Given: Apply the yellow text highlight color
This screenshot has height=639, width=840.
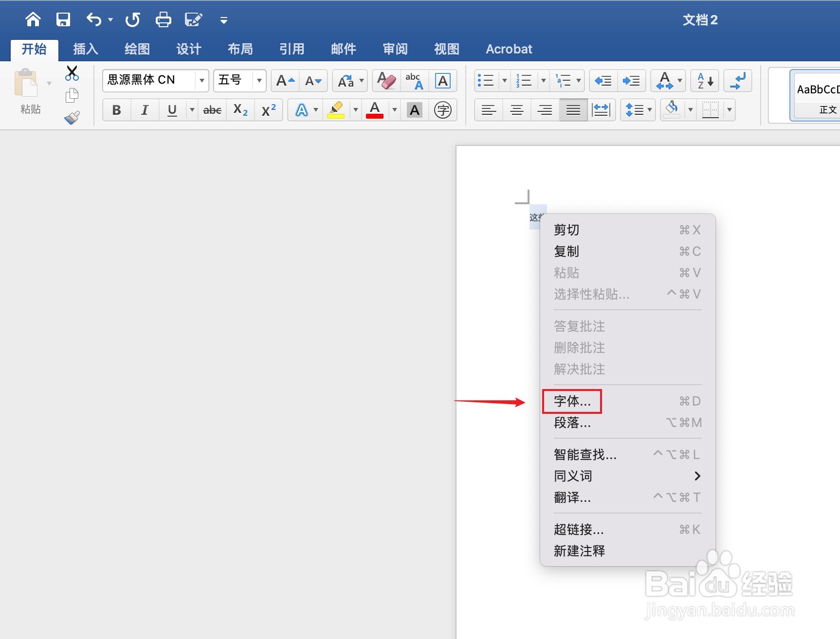Looking at the screenshot, I should [336, 110].
